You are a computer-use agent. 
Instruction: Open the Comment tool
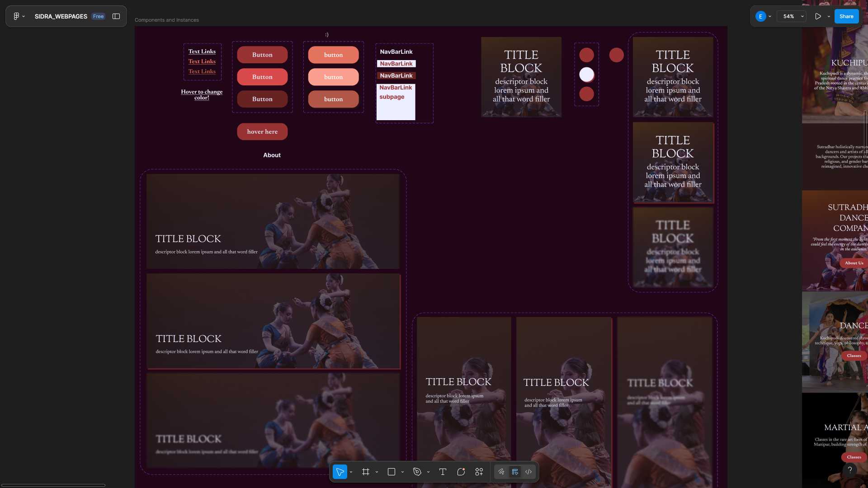click(x=461, y=472)
